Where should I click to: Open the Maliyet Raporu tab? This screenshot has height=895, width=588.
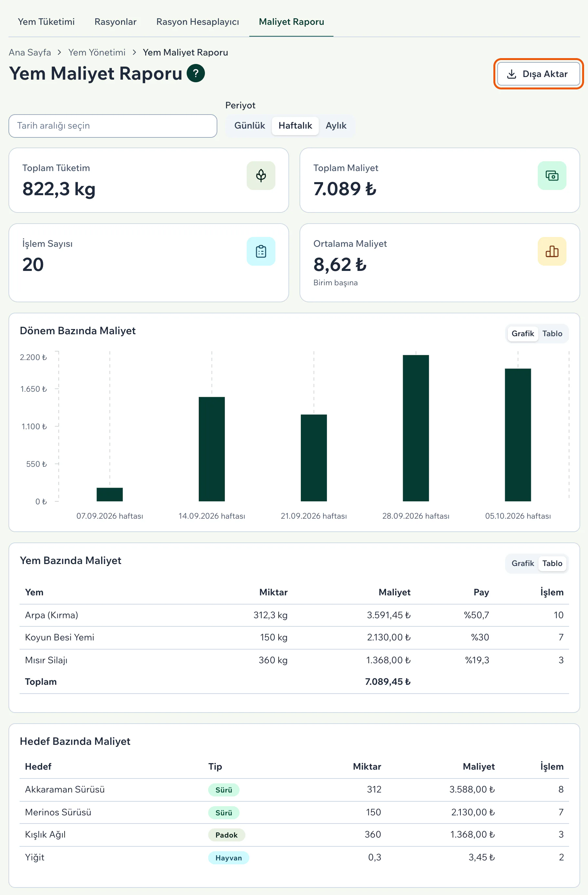[x=291, y=22]
